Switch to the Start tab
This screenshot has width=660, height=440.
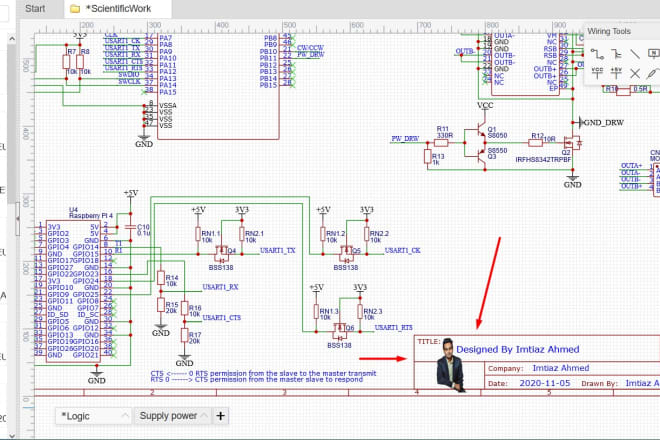(x=35, y=8)
